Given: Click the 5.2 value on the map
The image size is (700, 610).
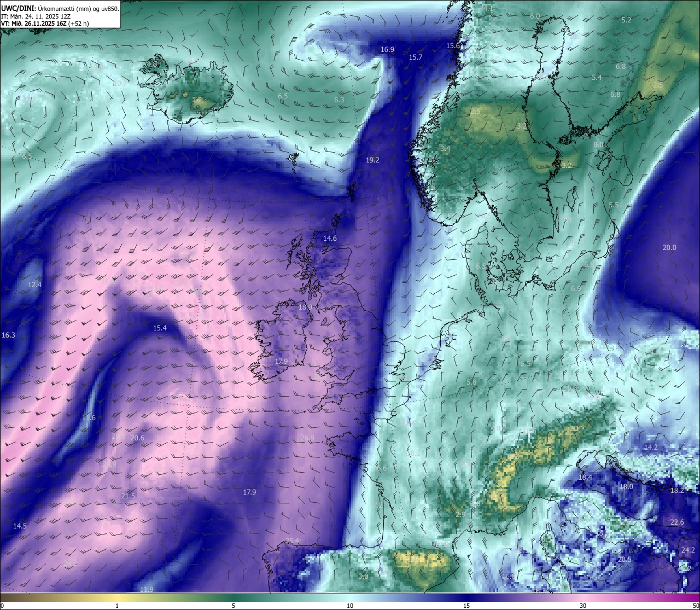Looking at the screenshot, I should point(626,20).
